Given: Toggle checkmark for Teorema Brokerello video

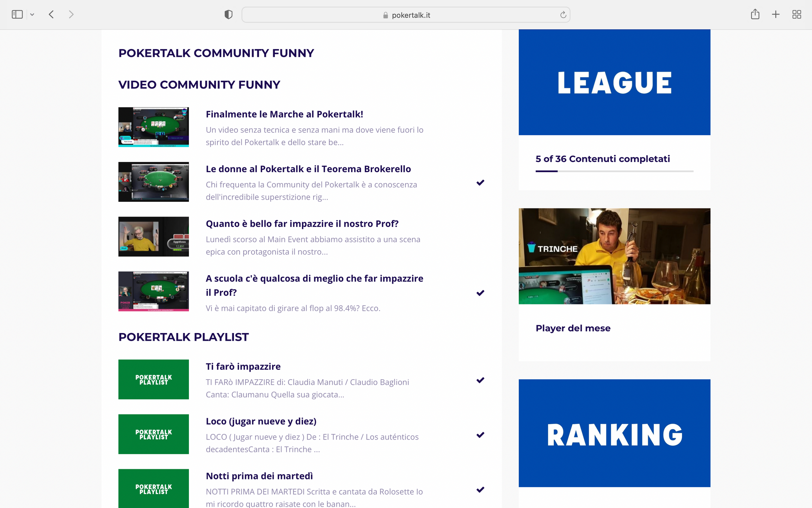Looking at the screenshot, I should point(480,182).
